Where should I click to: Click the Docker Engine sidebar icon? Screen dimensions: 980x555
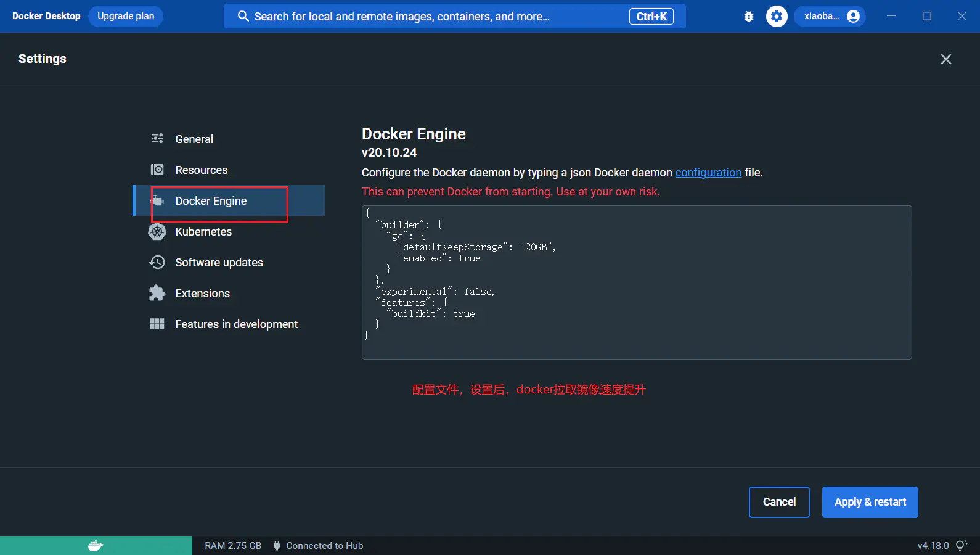pos(158,200)
